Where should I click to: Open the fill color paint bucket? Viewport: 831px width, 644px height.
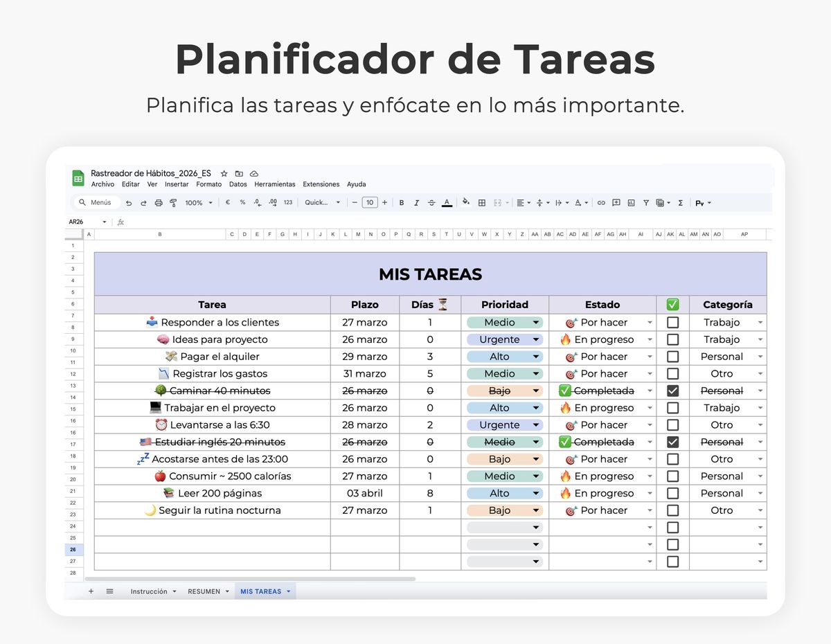click(x=466, y=203)
